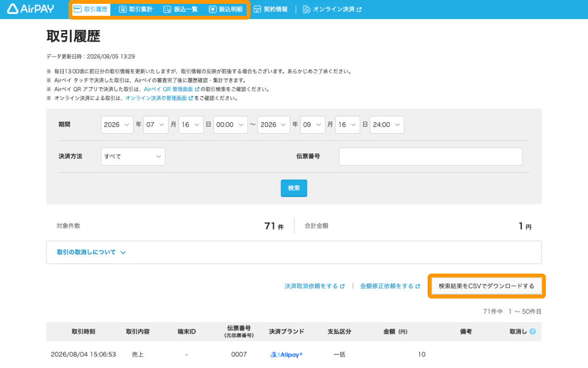
Task: Click the 金額 (円) column header
Action: (x=396, y=332)
